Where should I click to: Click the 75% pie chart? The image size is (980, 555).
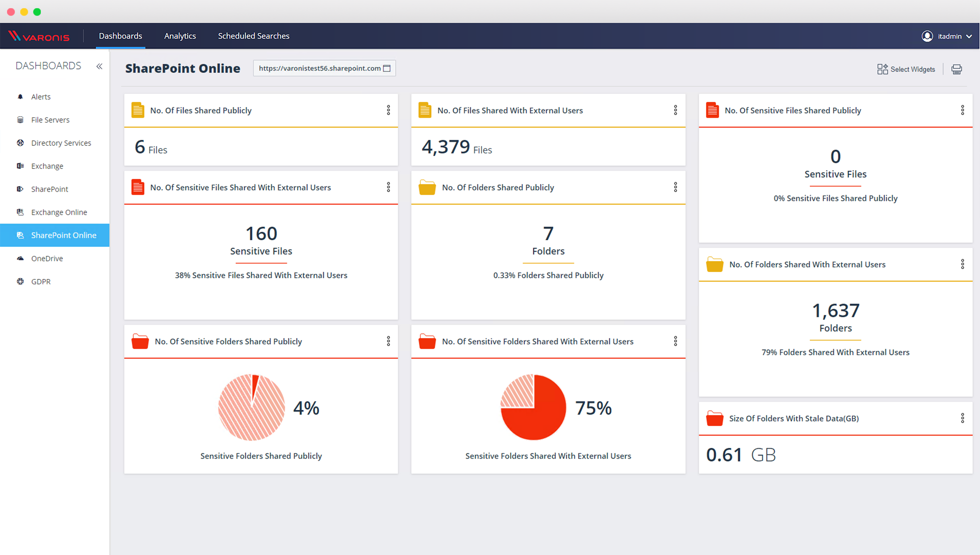tap(533, 407)
